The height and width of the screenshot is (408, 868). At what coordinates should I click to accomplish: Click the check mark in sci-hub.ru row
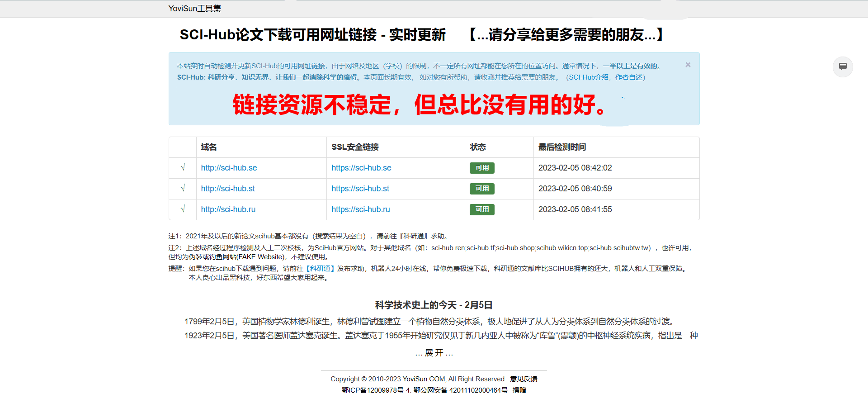click(x=183, y=209)
